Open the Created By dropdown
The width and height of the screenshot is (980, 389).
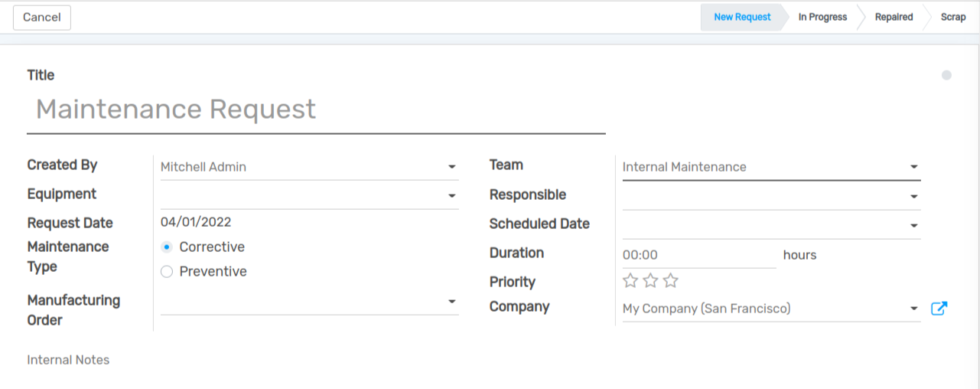coord(451,167)
